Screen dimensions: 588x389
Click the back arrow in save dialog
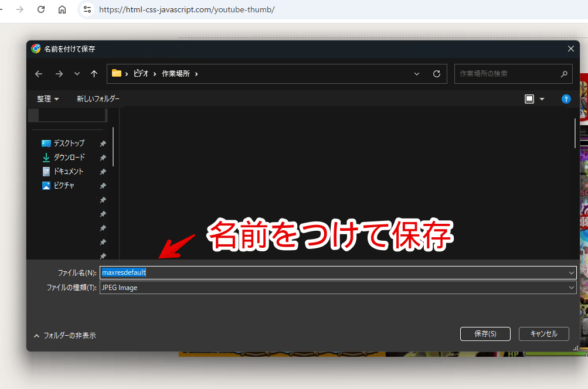(x=39, y=74)
